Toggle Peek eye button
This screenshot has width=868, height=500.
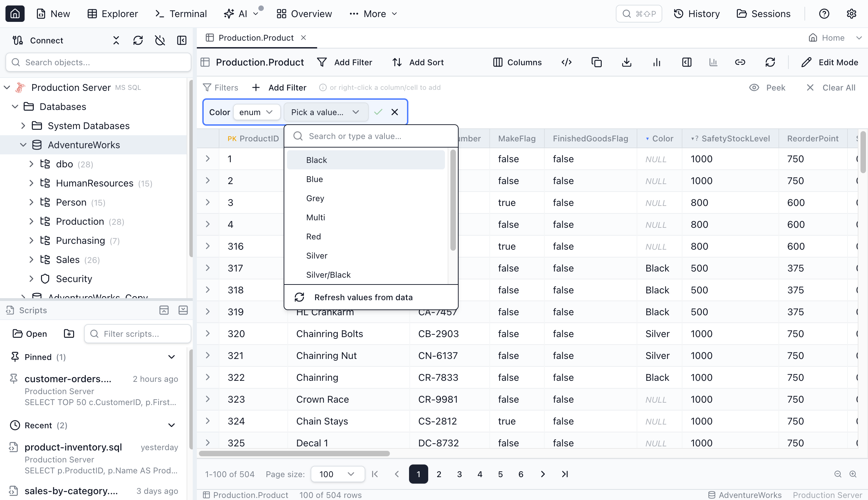click(767, 87)
